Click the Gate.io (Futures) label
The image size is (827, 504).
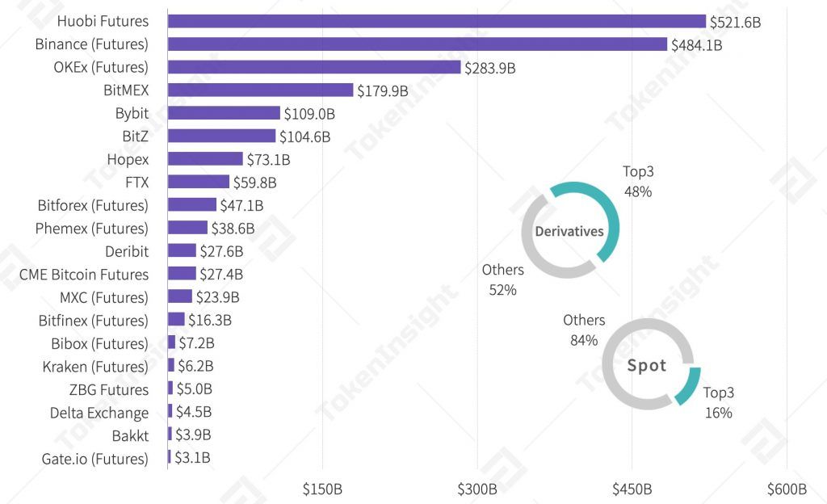point(94,459)
